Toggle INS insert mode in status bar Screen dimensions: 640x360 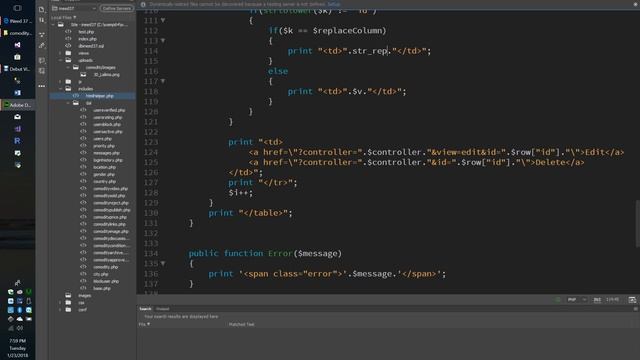[x=597, y=300]
